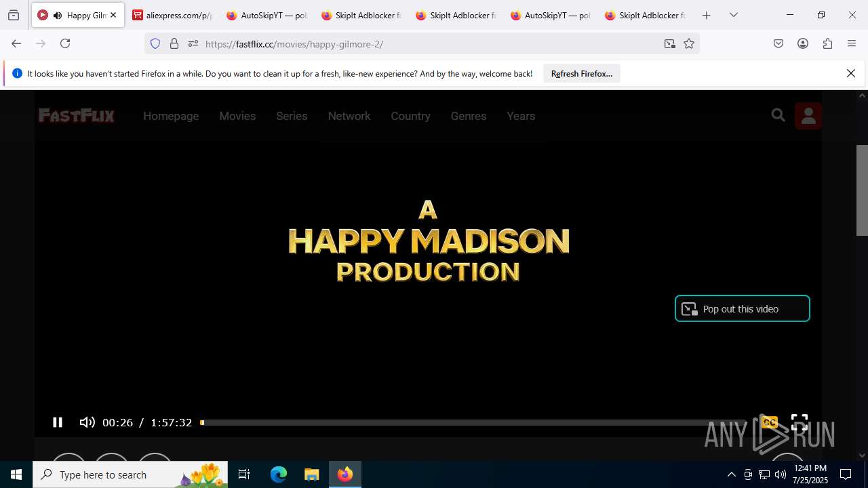868x488 pixels.
Task: Close the Happy Gilmore tab
Action: coord(113,15)
